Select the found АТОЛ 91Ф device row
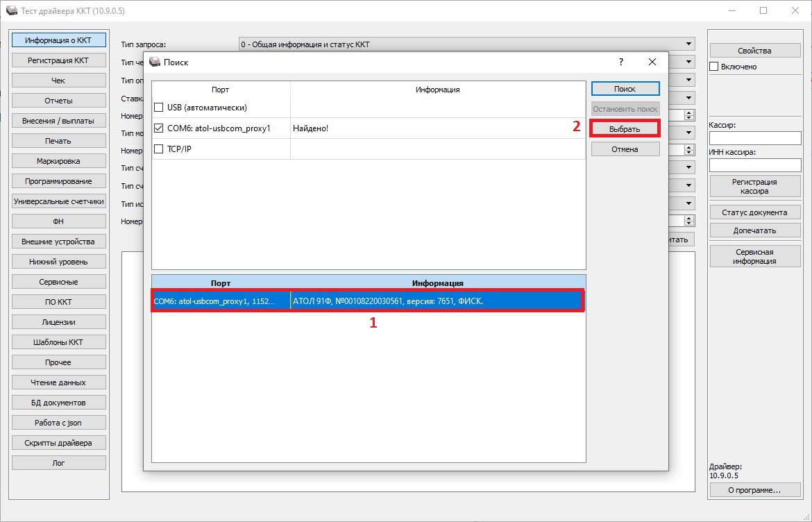The image size is (812, 522). tap(368, 301)
